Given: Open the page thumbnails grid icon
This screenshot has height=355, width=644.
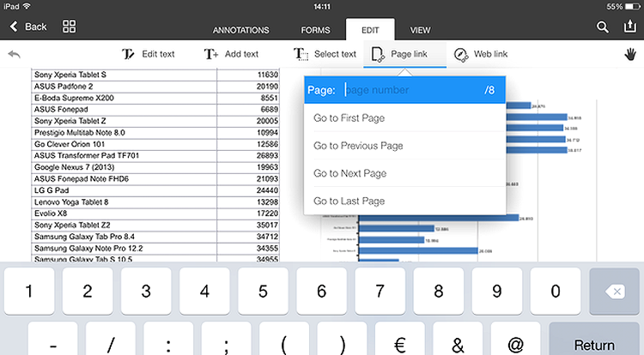Looking at the screenshot, I should coord(69,27).
